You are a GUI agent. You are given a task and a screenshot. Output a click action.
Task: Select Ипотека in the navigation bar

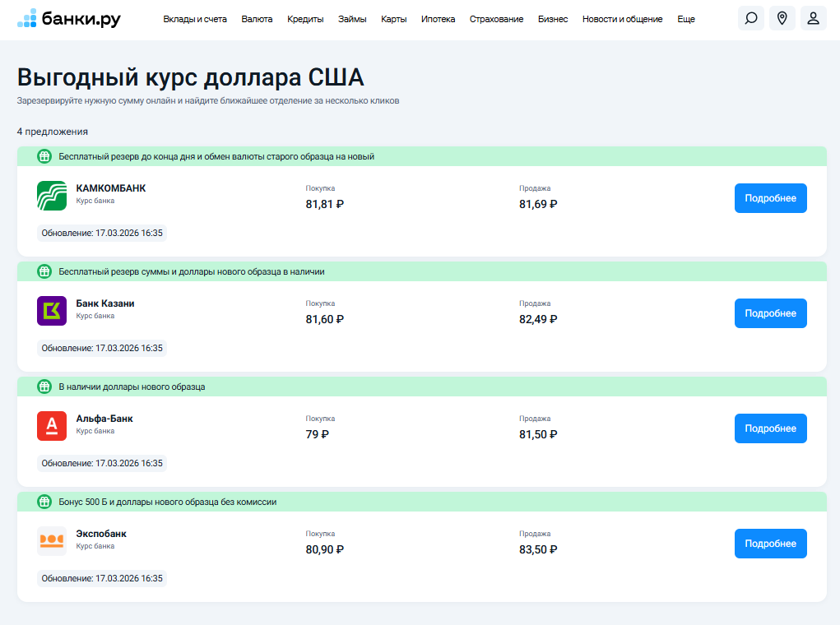pyautogui.click(x=438, y=18)
